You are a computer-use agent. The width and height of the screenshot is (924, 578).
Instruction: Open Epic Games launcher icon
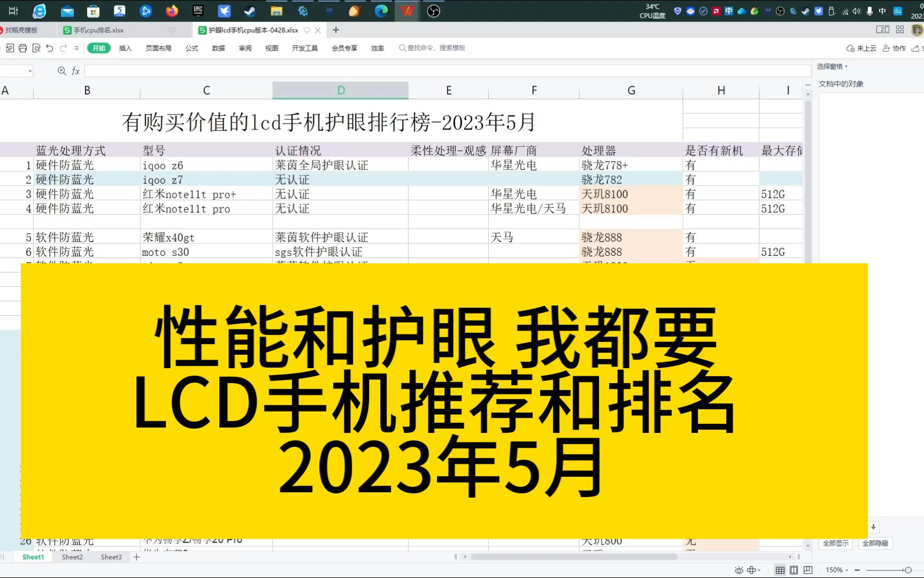[x=198, y=11]
